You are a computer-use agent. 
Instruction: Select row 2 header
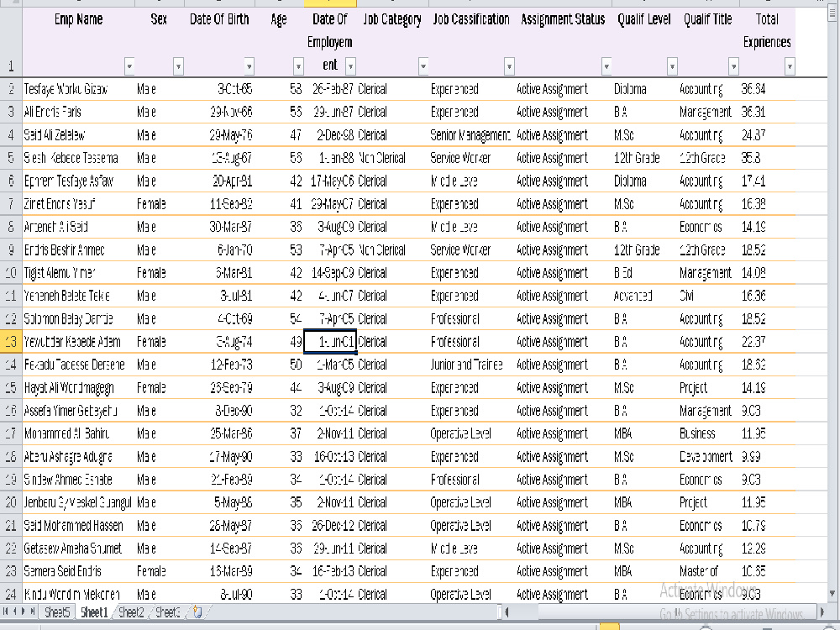click(11, 89)
